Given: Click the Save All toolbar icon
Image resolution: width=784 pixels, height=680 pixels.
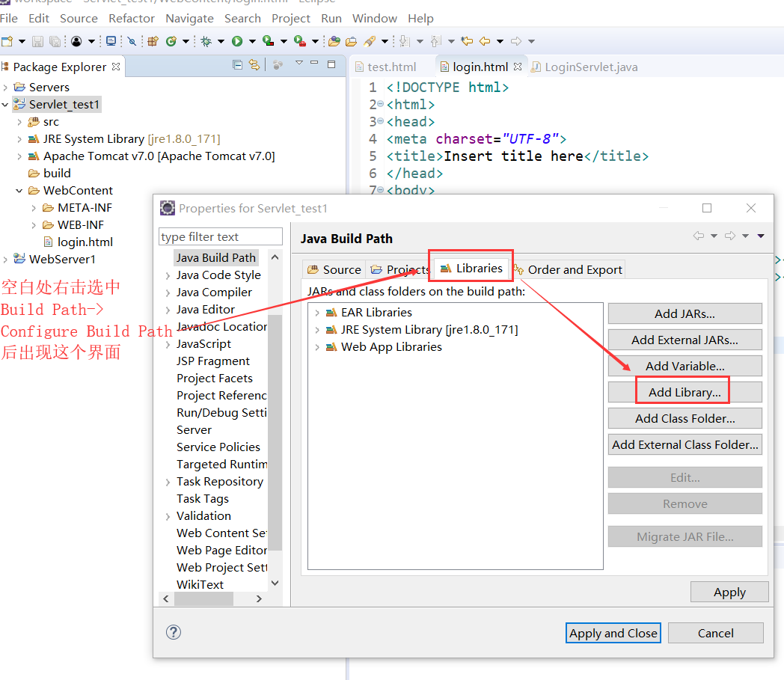Looking at the screenshot, I should (55, 41).
